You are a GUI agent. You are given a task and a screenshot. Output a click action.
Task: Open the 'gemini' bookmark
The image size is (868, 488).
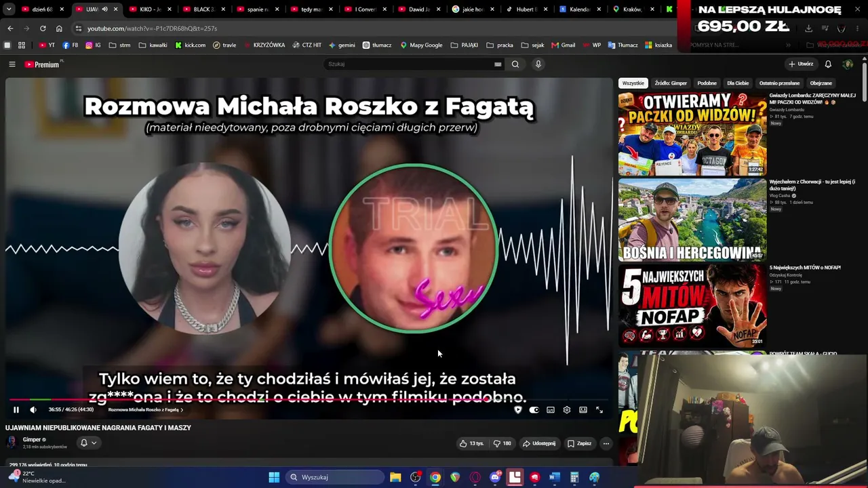(x=342, y=45)
